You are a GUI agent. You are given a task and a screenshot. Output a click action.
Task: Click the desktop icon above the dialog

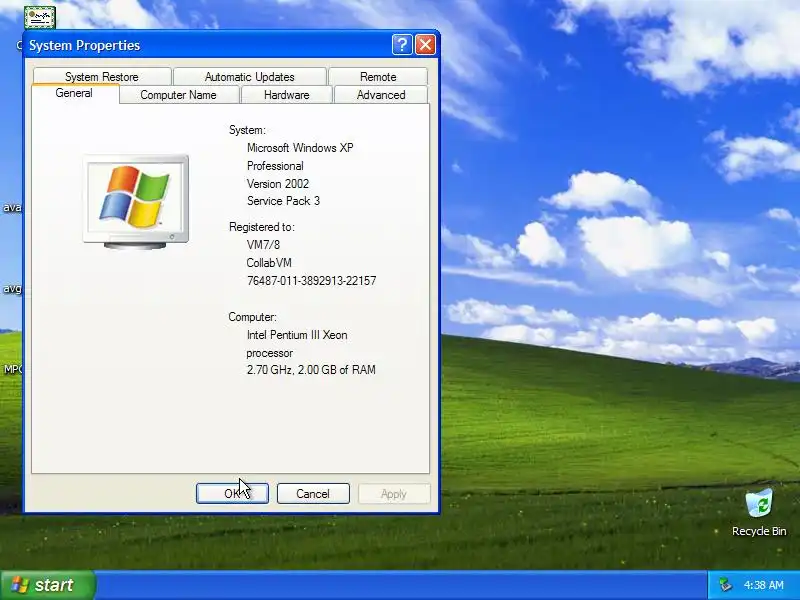pos(40,18)
